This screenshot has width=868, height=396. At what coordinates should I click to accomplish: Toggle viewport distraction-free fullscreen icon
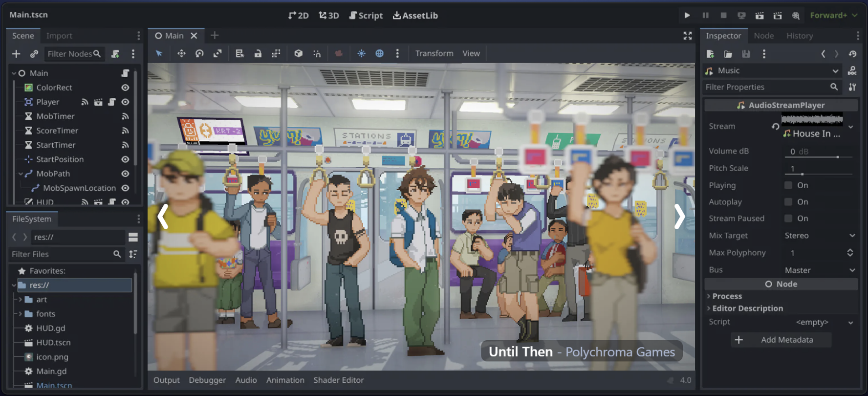coord(687,36)
